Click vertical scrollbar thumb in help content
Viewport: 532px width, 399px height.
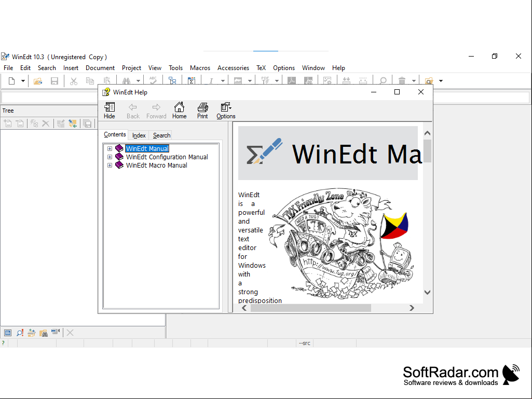(x=428, y=151)
